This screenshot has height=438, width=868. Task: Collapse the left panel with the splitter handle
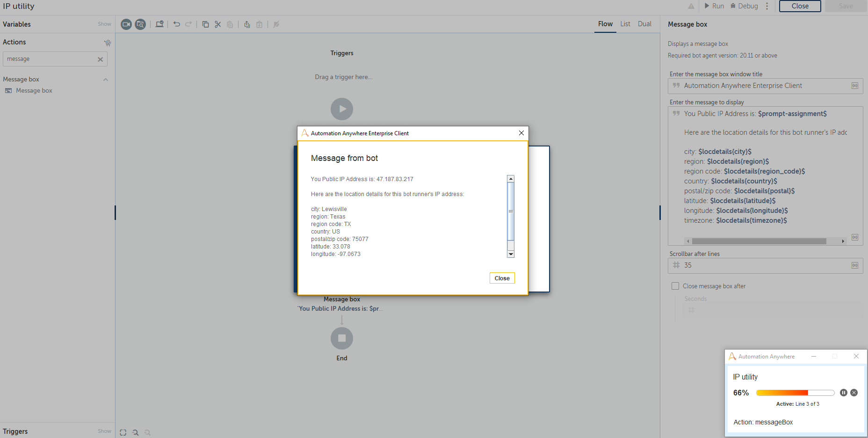(115, 212)
